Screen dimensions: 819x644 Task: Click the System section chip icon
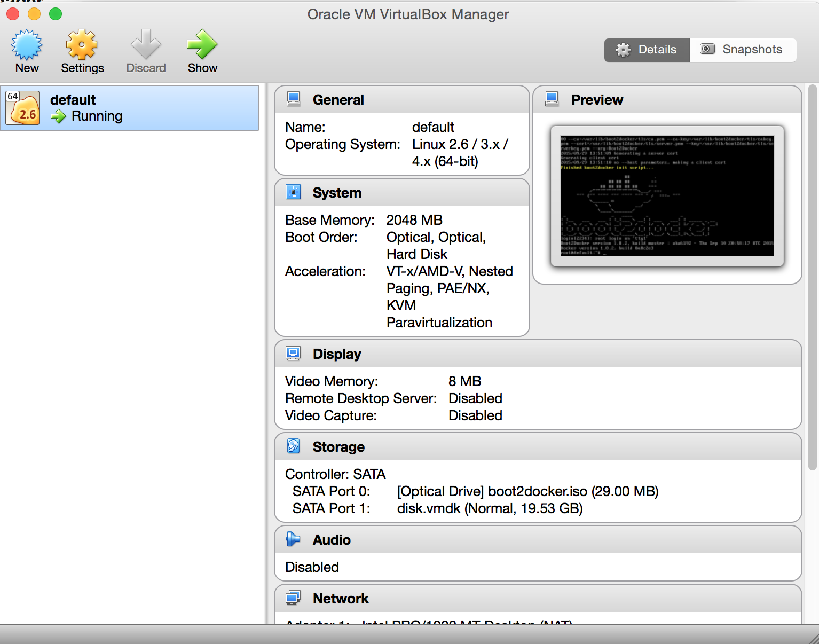(293, 192)
